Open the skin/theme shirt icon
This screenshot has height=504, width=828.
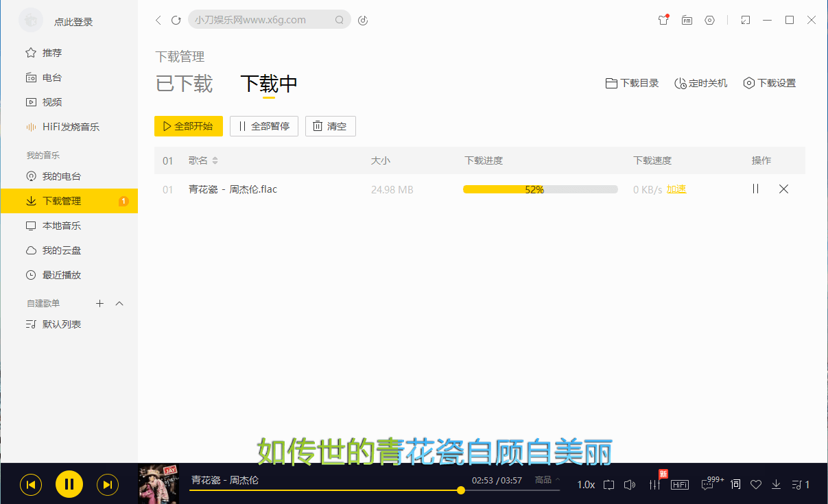point(663,21)
